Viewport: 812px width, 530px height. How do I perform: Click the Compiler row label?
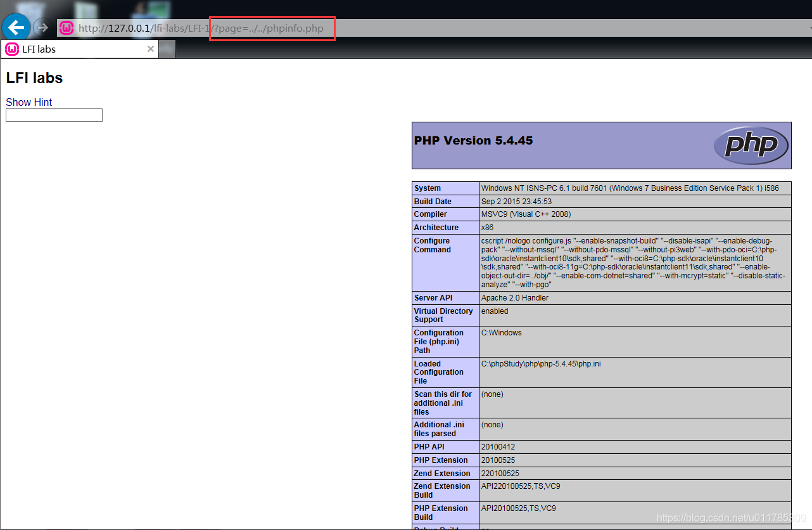pyautogui.click(x=430, y=214)
